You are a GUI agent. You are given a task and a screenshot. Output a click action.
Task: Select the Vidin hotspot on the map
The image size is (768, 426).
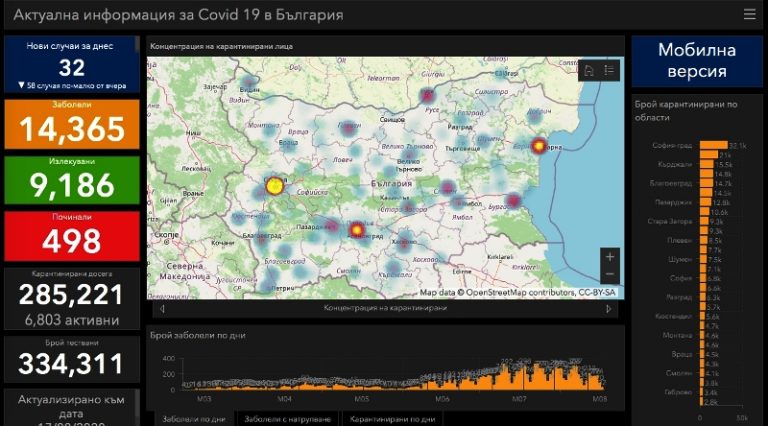(x=249, y=82)
